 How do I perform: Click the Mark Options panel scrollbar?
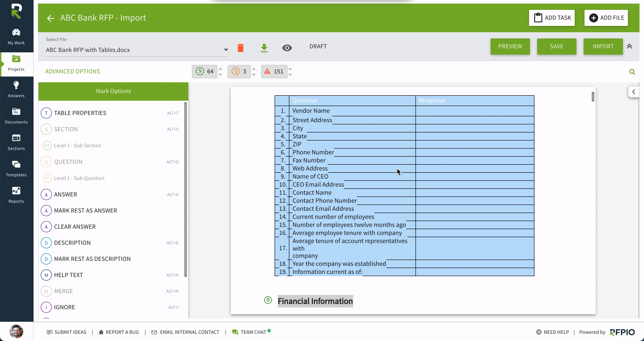pos(186,189)
